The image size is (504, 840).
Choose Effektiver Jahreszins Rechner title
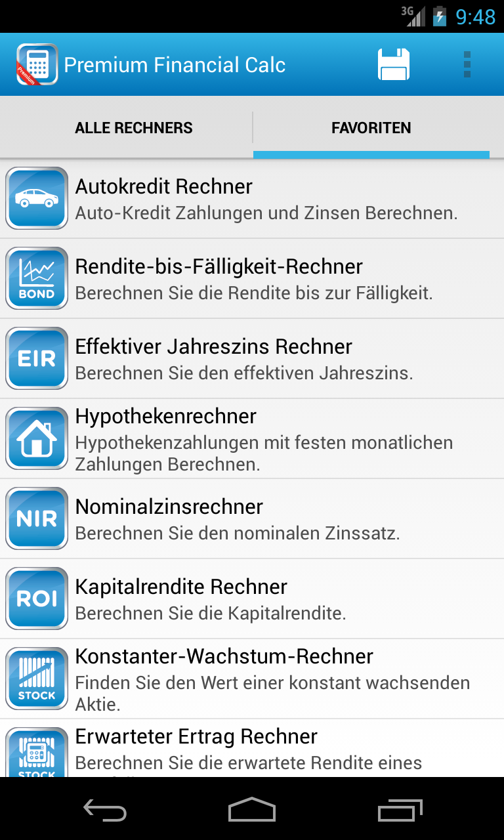pyautogui.click(x=214, y=346)
